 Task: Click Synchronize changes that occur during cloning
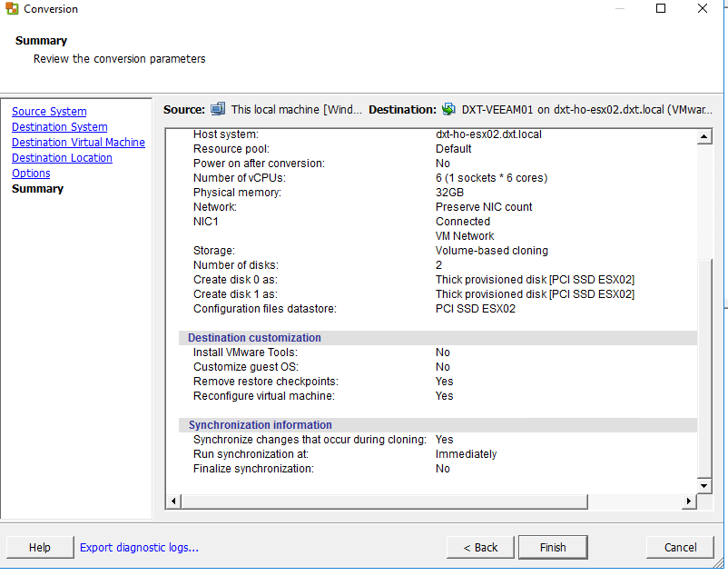click(x=437, y=440)
